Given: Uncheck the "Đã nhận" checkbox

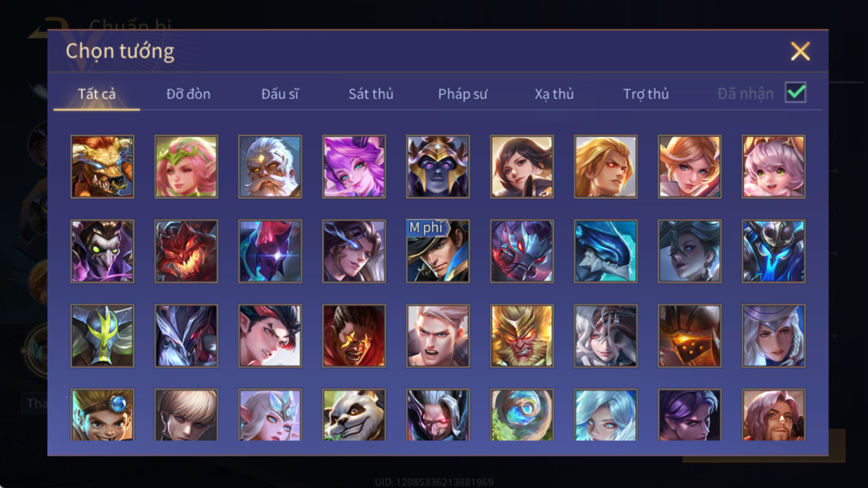Looking at the screenshot, I should pos(796,93).
